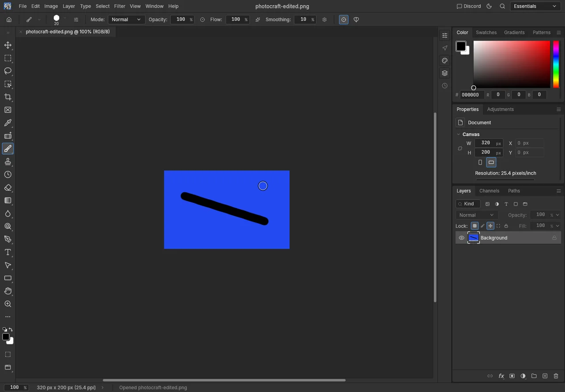Click the hue spectrum slider

point(556,64)
